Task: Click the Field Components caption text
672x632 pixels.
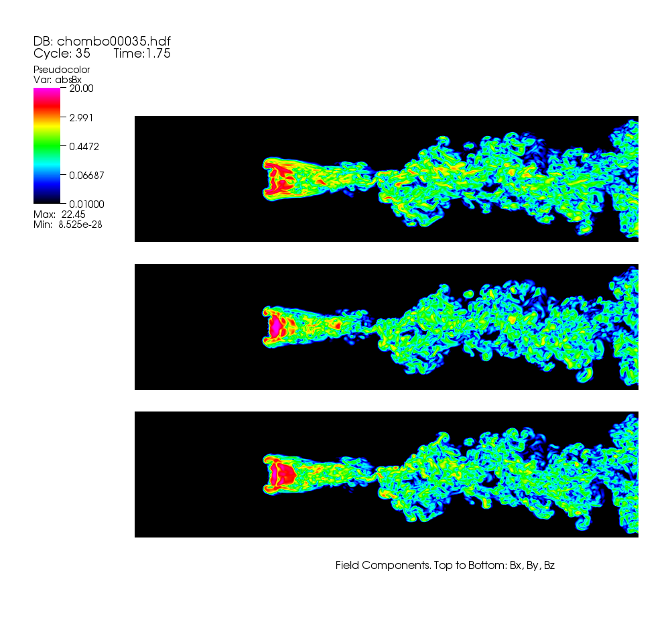Action: tap(446, 566)
